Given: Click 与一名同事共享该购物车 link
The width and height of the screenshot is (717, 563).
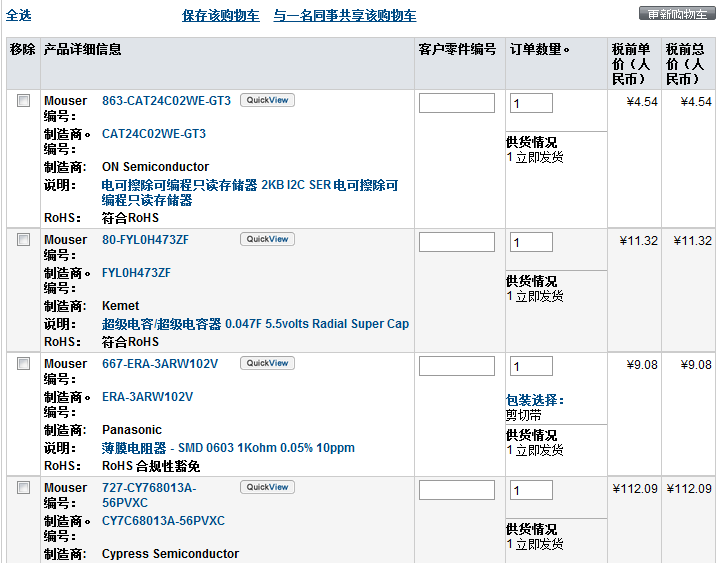Looking at the screenshot, I should coord(345,16).
